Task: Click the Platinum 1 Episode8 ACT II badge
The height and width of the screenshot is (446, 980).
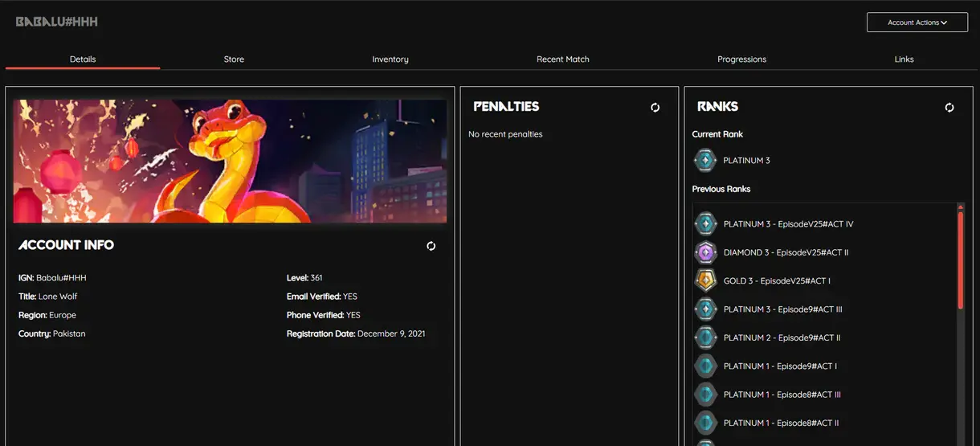Action: (705, 423)
